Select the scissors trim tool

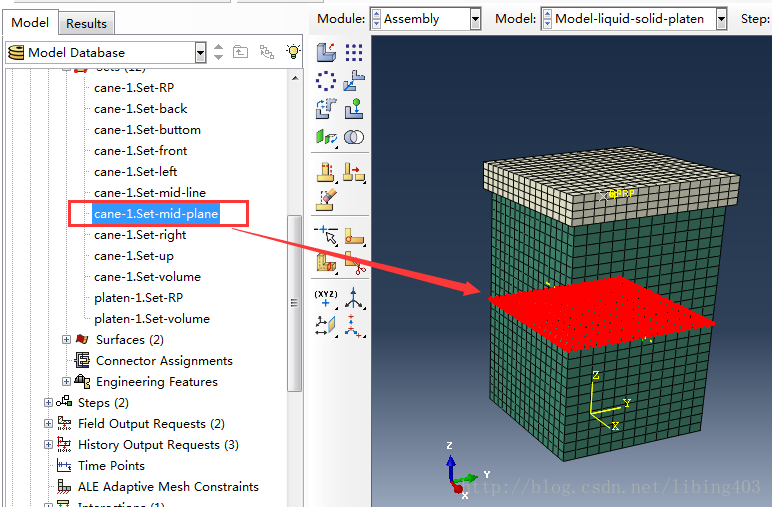(354, 263)
